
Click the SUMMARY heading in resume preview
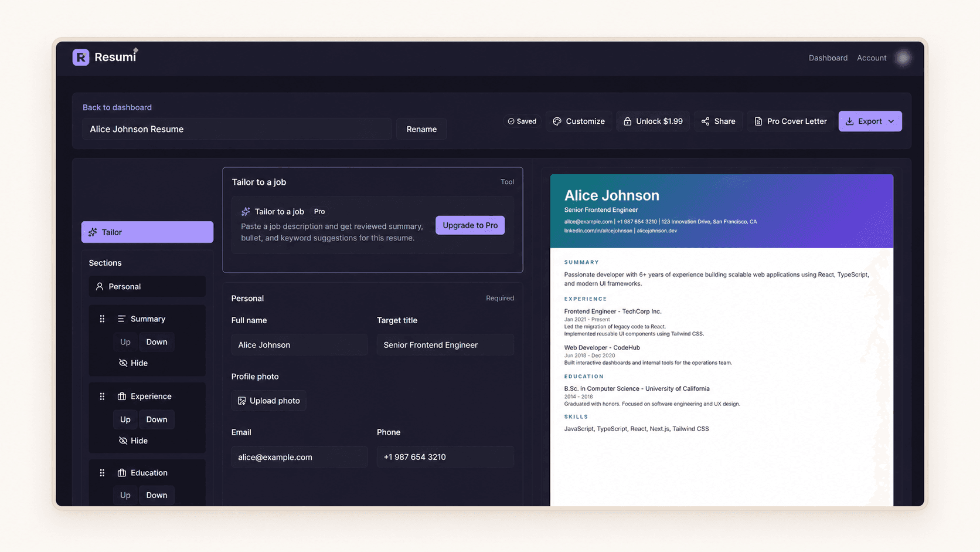581,262
